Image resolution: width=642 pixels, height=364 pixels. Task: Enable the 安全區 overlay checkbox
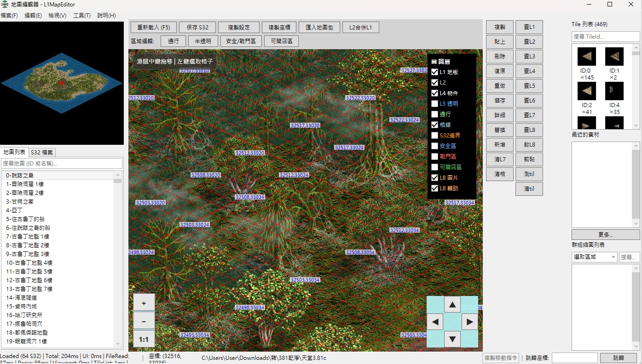click(434, 146)
